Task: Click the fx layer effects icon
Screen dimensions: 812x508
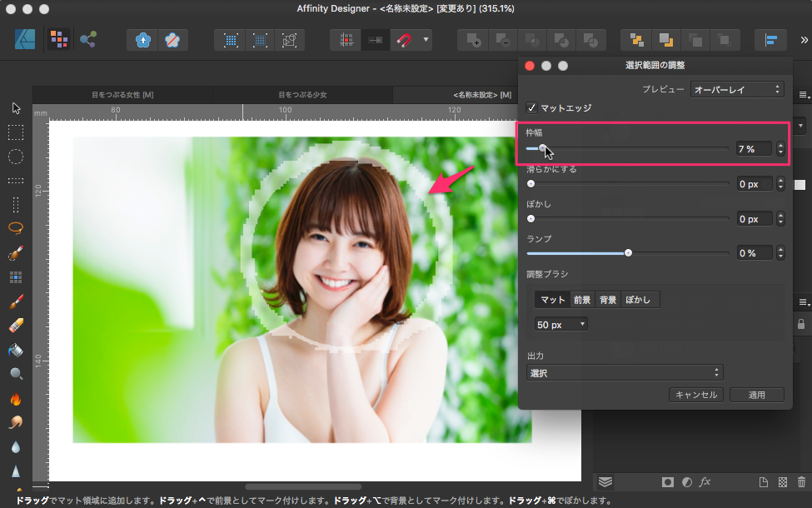Action: 705,481
